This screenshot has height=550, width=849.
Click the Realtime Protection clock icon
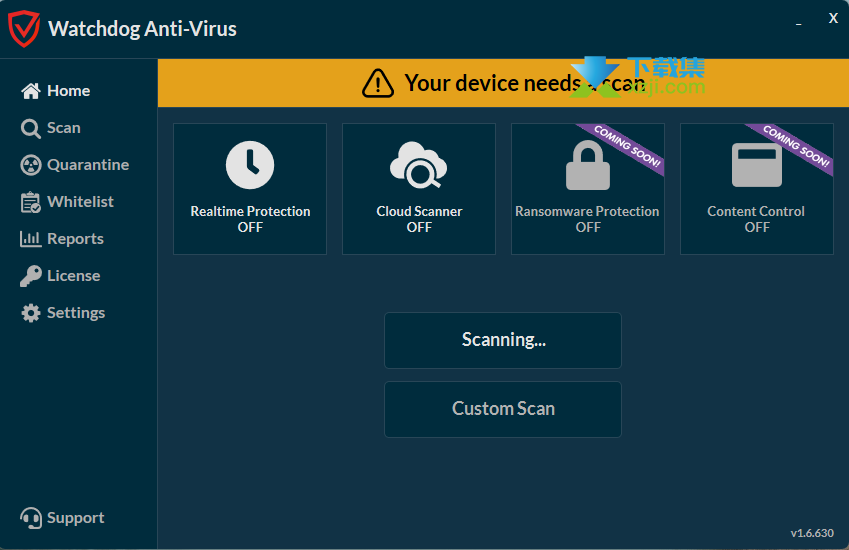click(x=250, y=165)
